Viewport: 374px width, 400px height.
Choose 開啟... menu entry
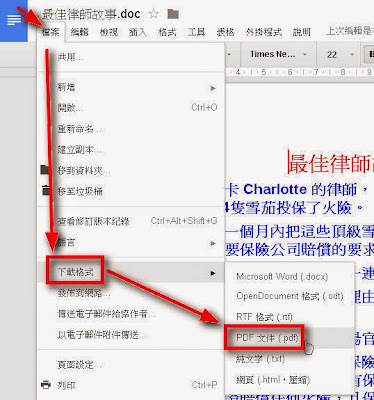(x=131, y=108)
